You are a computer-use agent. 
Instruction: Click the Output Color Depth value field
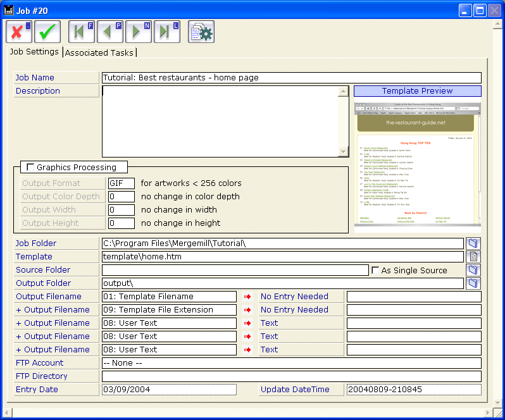click(x=122, y=196)
